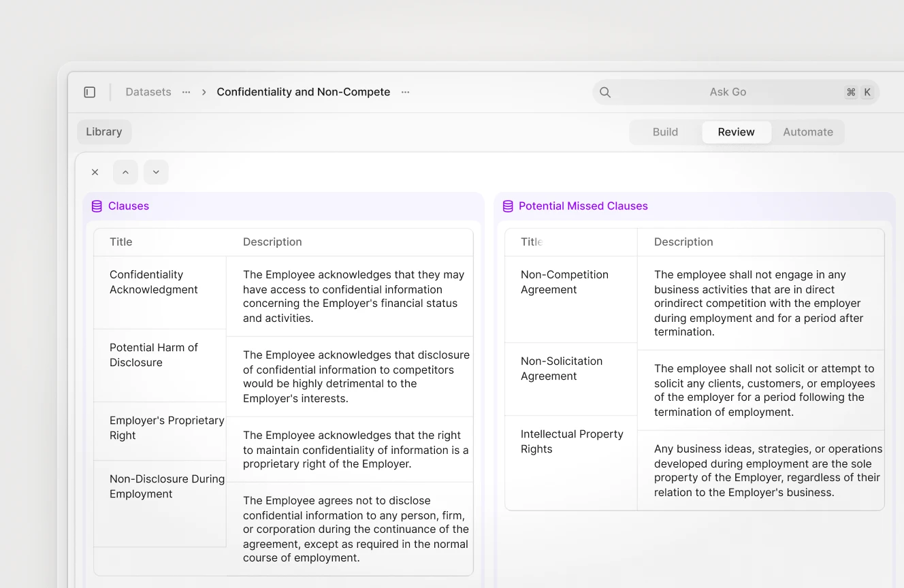Click description about business ideas and strategies

(761, 470)
